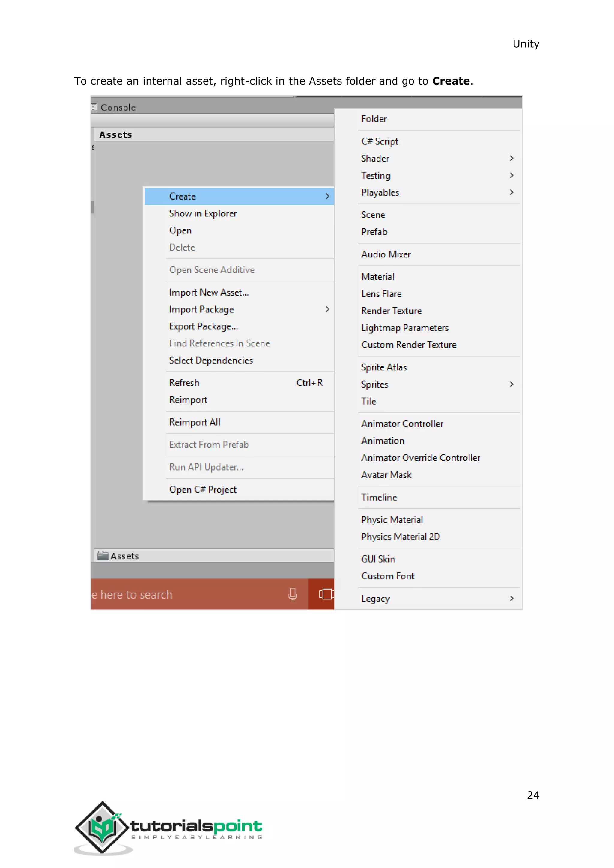Viewport: 614px width, 868px height.
Task: Expand the Shader submenu arrow
Action: click(x=511, y=158)
